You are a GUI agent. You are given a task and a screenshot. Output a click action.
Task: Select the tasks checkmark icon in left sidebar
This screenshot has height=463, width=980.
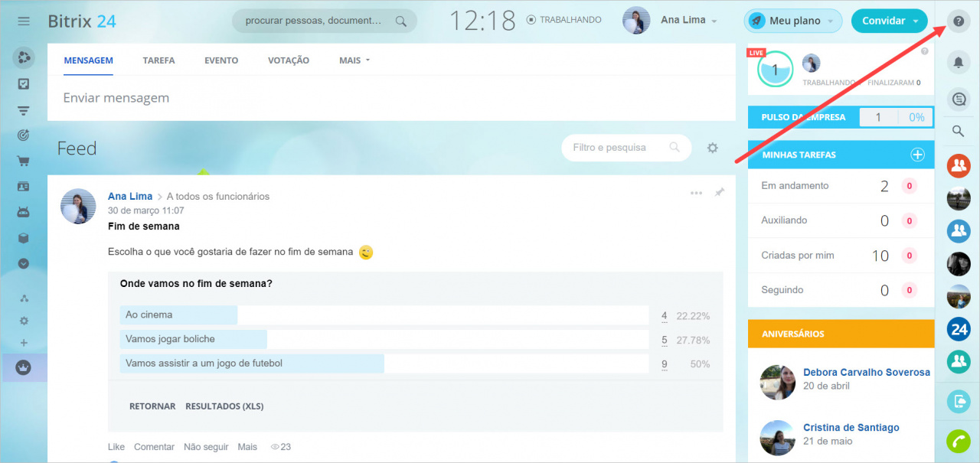23,83
